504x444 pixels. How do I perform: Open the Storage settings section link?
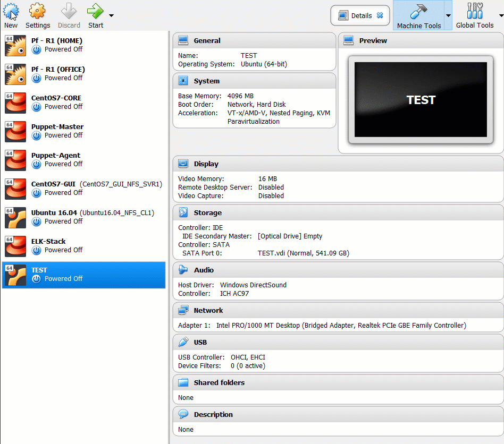click(x=208, y=213)
